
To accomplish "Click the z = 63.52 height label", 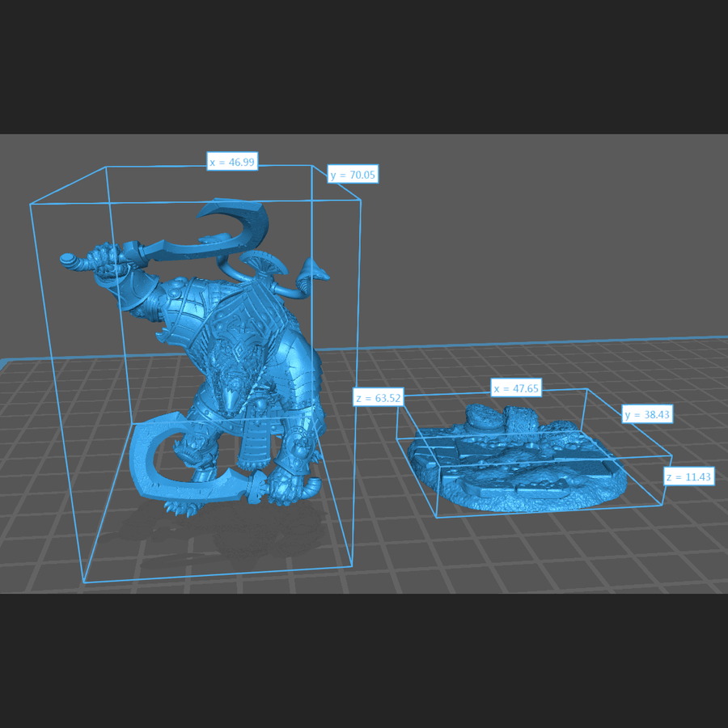I will click(379, 397).
